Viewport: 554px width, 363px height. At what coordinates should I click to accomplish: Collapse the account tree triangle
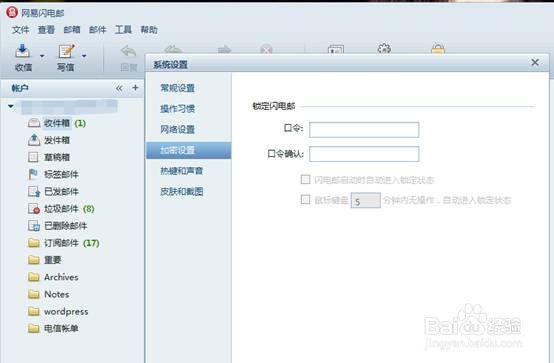click(x=11, y=106)
